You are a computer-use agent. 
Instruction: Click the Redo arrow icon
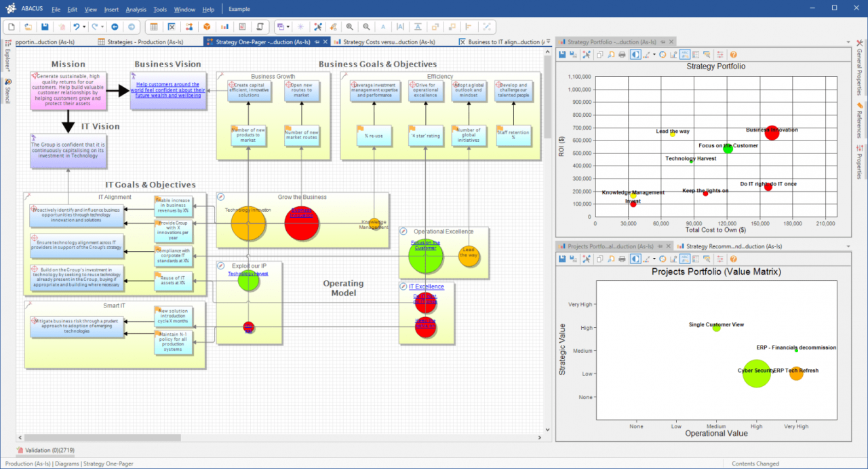tap(94, 26)
